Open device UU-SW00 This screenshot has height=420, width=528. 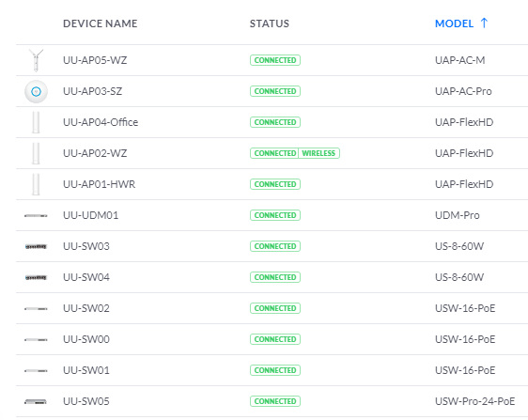(86, 339)
